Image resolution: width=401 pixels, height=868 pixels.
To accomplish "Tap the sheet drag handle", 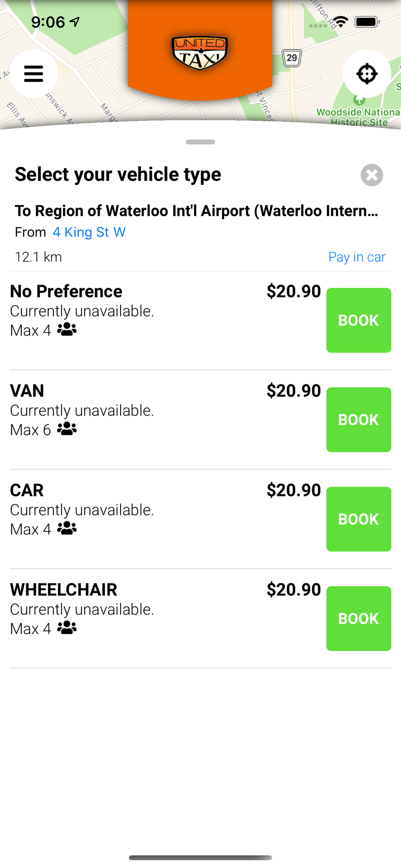I will click(x=200, y=142).
